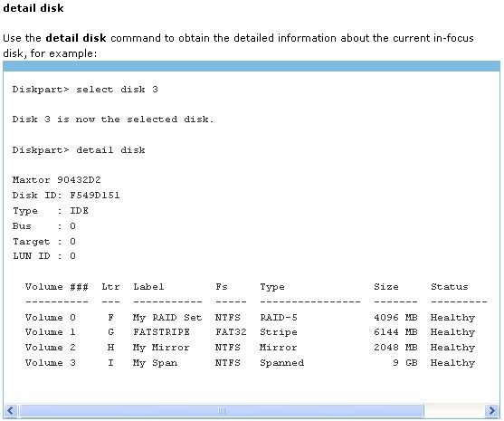Click the 'Target : 0' line
The image size is (504, 421).
(44, 242)
